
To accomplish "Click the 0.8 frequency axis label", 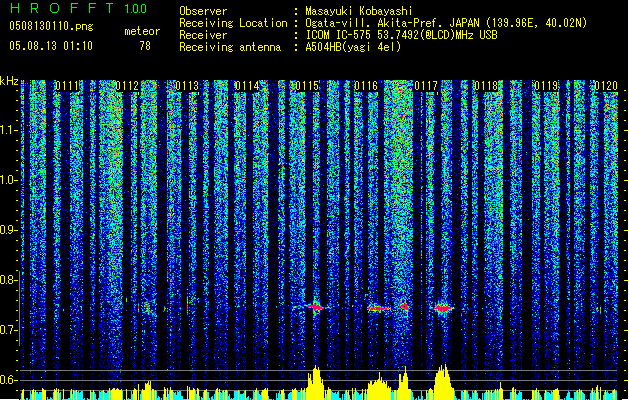I will point(9,280).
